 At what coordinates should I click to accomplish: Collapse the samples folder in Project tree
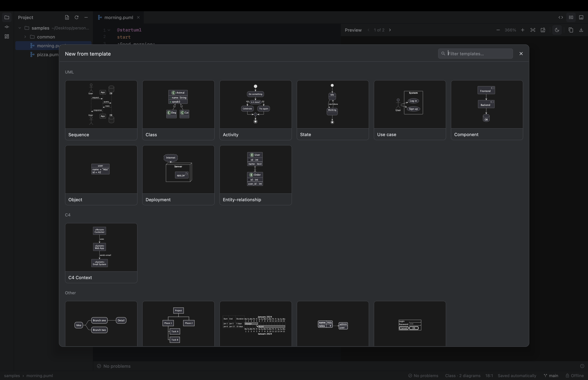20,28
